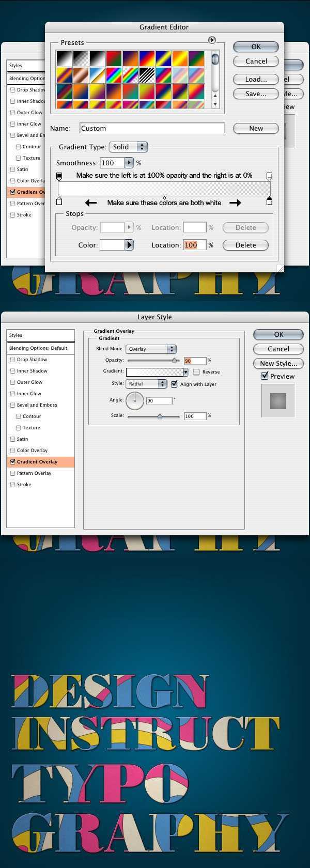Enable the Reverse gradient checkbox
The width and height of the screenshot is (310, 868).
coord(196,372)
